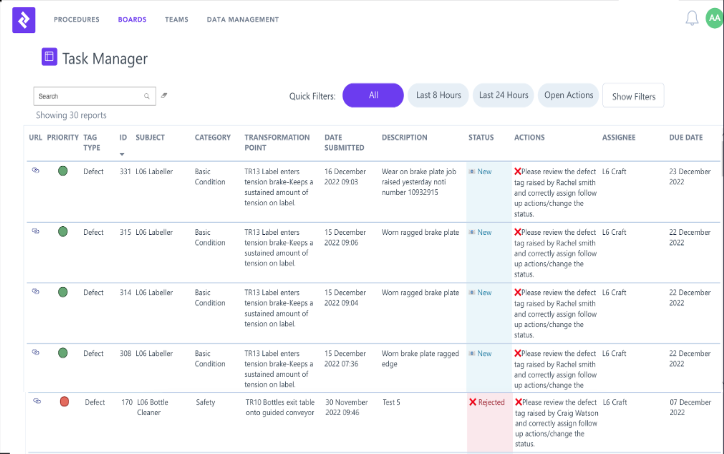The width and height of the screenshot is (724, 454).
Task: Click into the Search input field
Action: (88, 97)
